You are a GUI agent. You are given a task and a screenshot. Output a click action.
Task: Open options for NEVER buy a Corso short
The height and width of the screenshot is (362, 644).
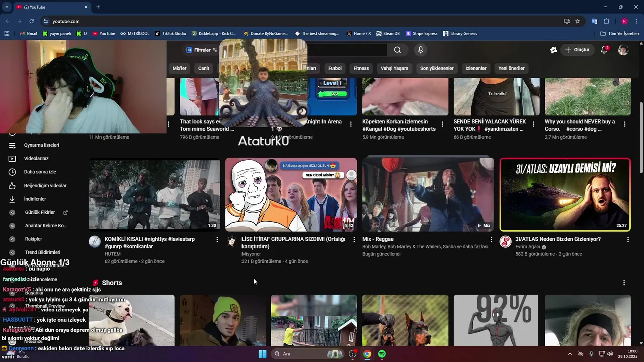[625, 124]
